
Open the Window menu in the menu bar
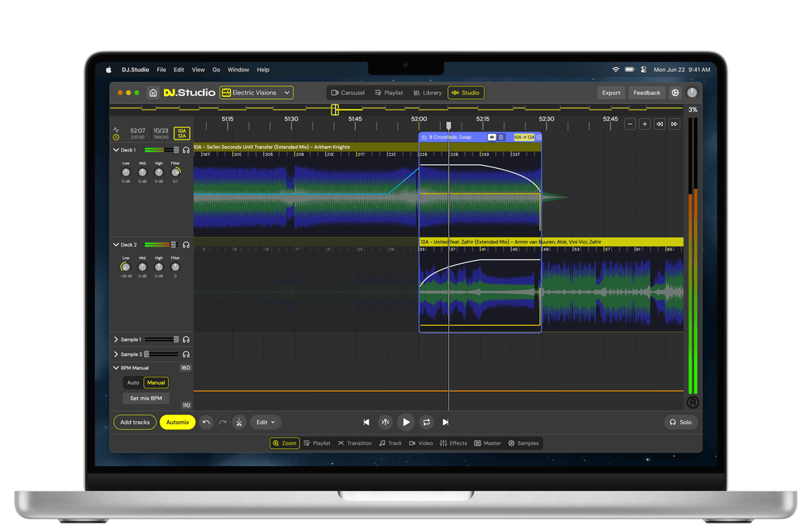pyautogui.click(x=238, y=70)
